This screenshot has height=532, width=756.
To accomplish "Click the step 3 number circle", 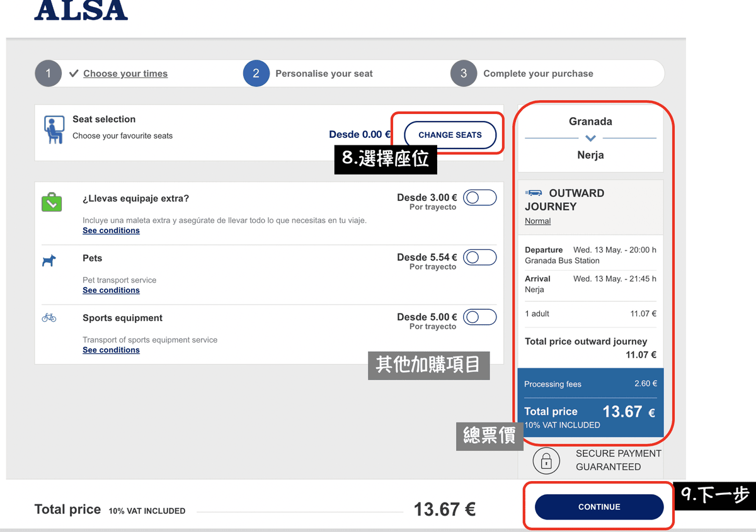I will (x=464, y=74).
